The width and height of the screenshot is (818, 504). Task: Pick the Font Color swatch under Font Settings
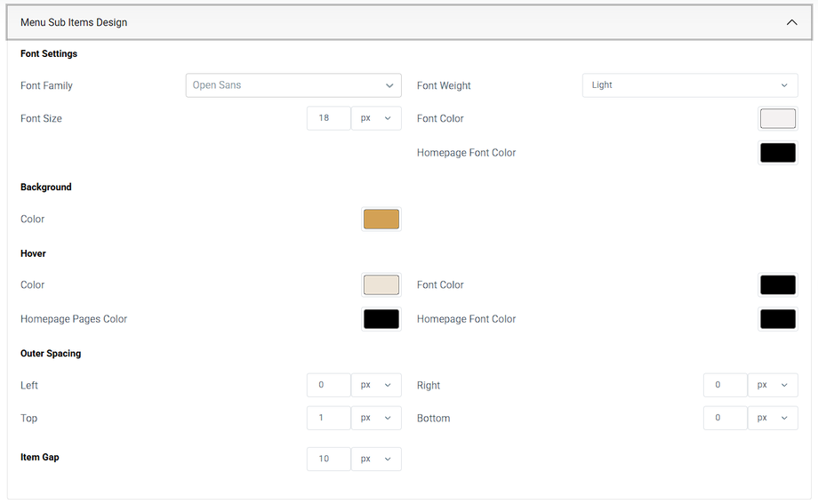777,118
